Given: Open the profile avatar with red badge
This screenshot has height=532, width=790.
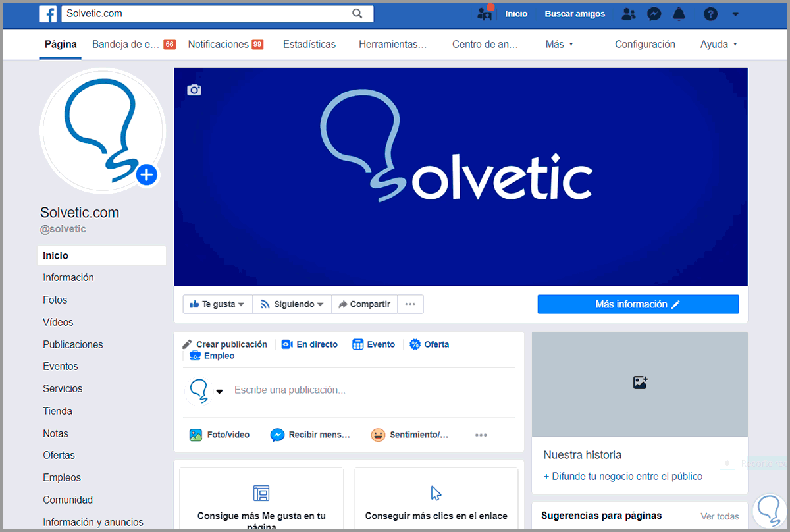Looking at the screenshot, I should coord(486,13).
